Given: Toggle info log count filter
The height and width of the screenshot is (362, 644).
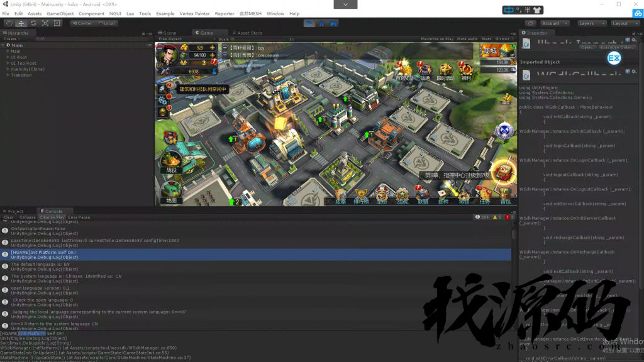Looking at the screenshot, I should coord(482,217).
